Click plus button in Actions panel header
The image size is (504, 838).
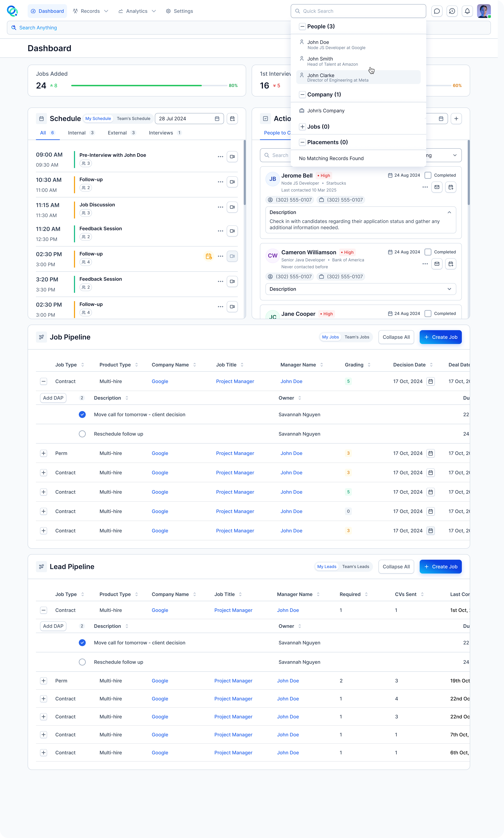[456, 118]
